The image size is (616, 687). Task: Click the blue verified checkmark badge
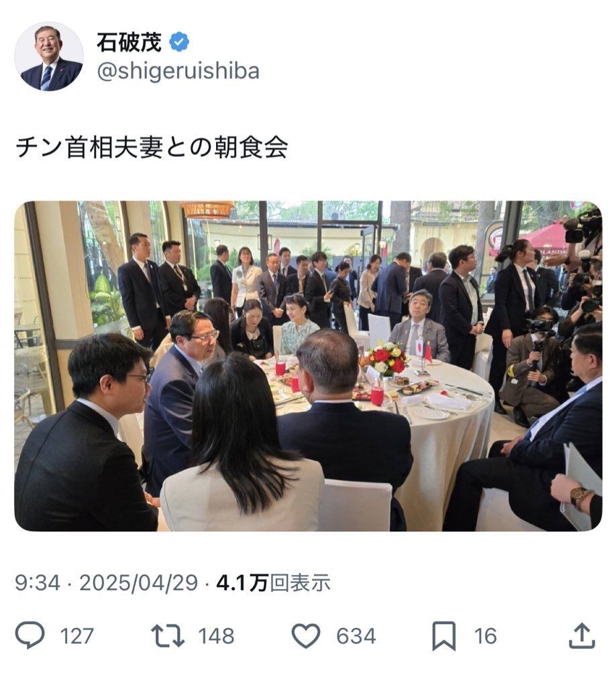[x=178, y=42]
